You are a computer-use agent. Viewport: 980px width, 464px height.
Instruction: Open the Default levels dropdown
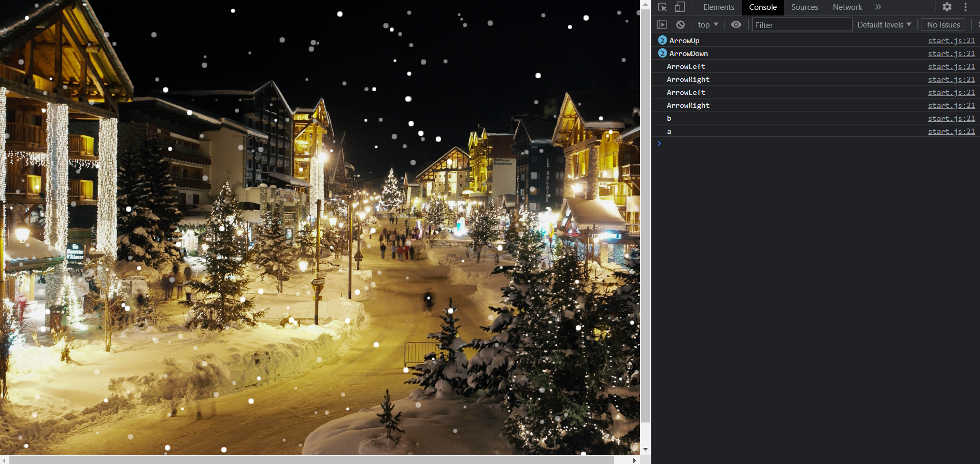pyautogui.click(x=884, y=24)
